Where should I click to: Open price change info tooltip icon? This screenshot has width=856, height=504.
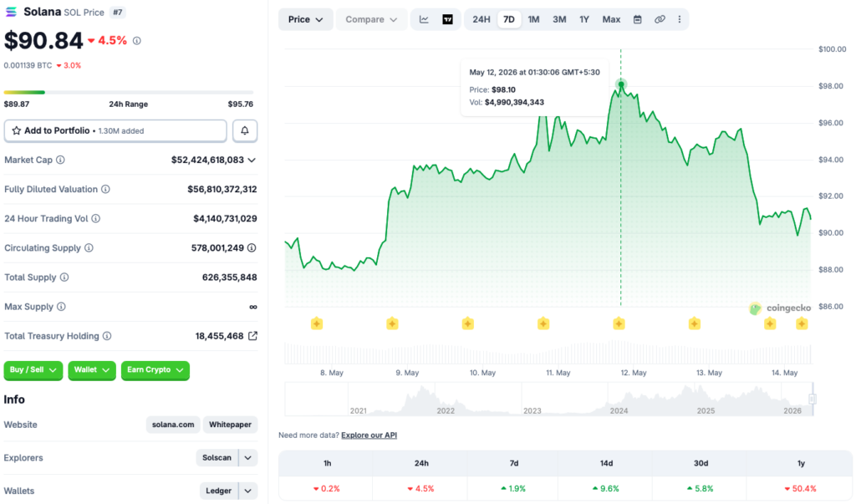click(137, 41)
